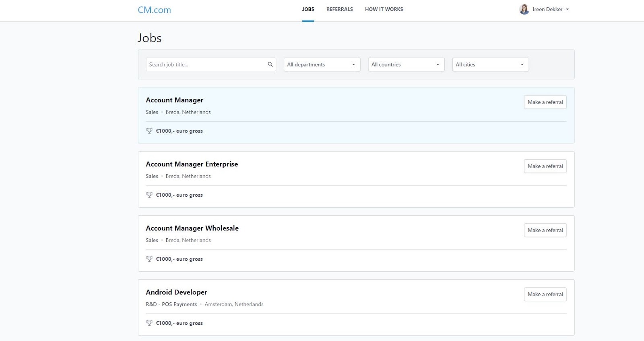This screenshot has height=341, width=644.
Task: Open the Android Developer job title
Action: click(176, 292)
